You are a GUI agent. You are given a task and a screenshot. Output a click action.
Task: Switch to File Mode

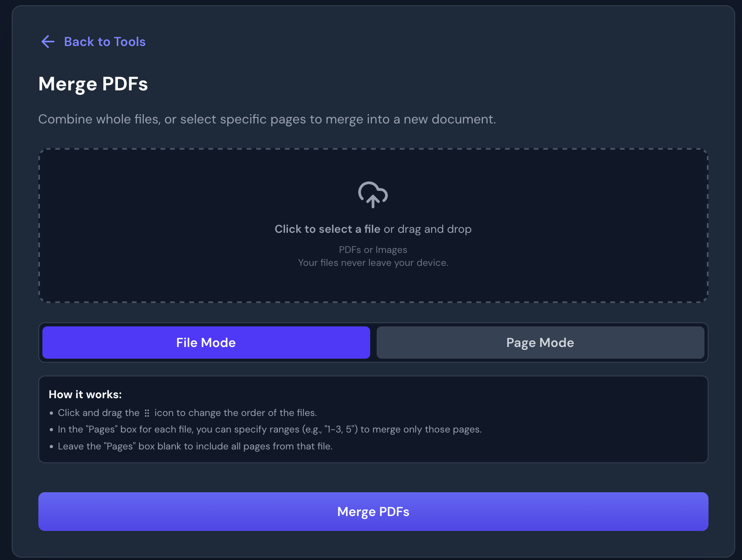206,343
